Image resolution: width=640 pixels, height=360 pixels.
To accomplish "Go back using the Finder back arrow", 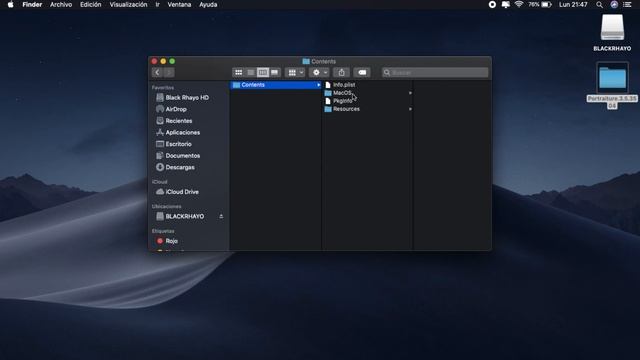I will coord(157,72).
